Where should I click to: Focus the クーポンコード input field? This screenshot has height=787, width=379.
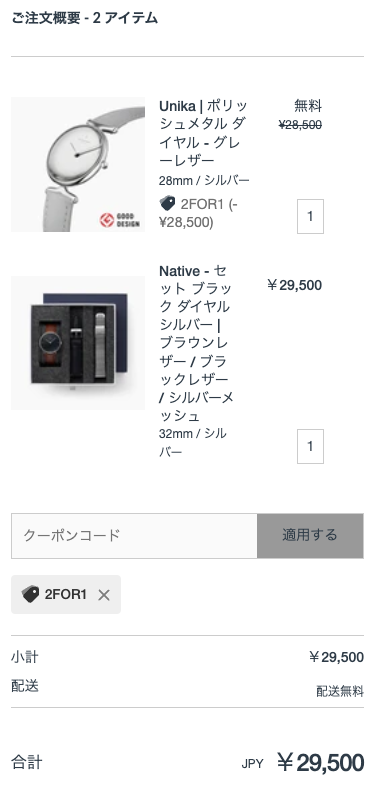point(135,536)
